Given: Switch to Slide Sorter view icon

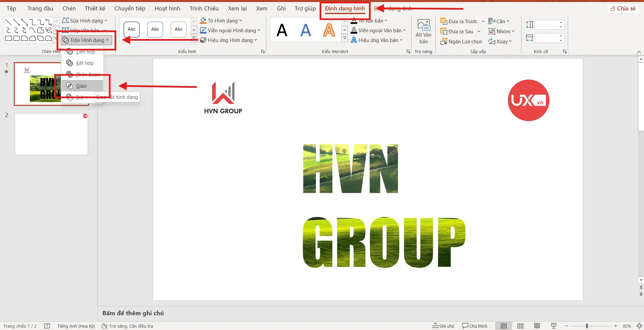Looking at the screenshot, I should tap(520, 326).
